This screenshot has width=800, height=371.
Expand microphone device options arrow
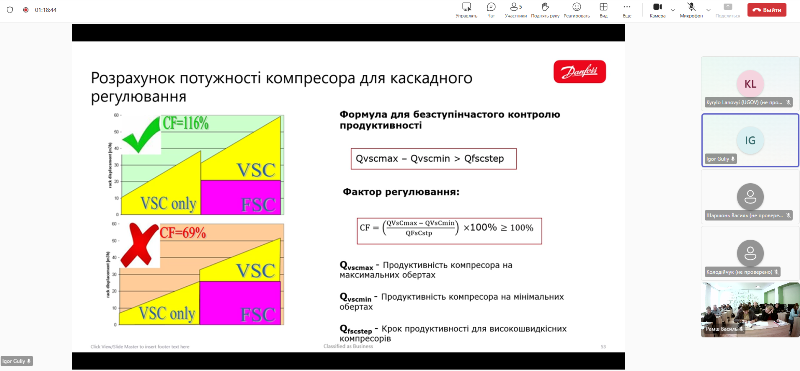click(x=708, y=10)
